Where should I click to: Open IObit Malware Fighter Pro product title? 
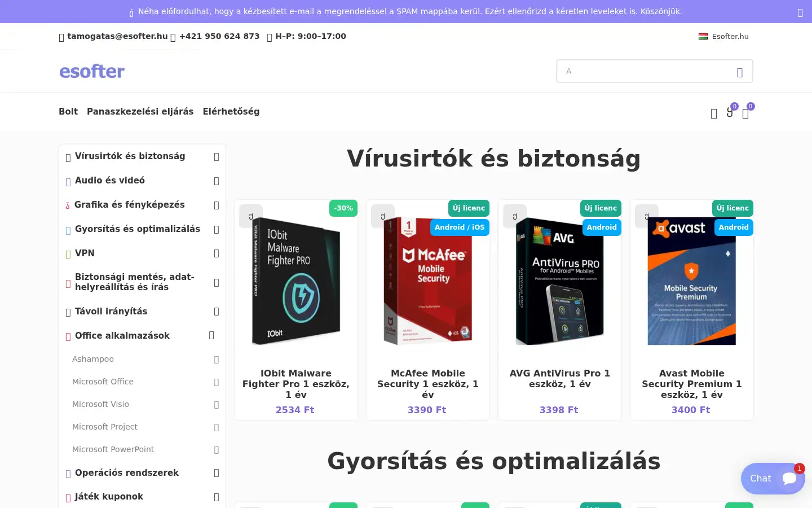pos(296,384)
